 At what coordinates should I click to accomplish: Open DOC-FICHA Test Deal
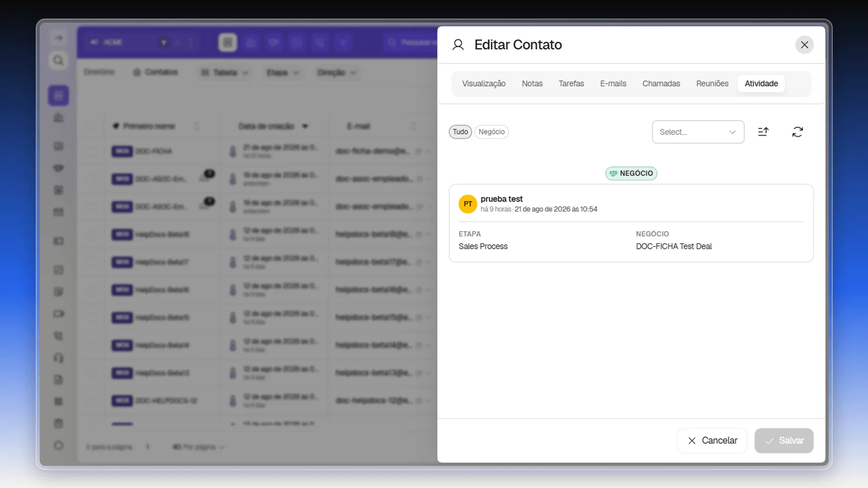point(674,246)
